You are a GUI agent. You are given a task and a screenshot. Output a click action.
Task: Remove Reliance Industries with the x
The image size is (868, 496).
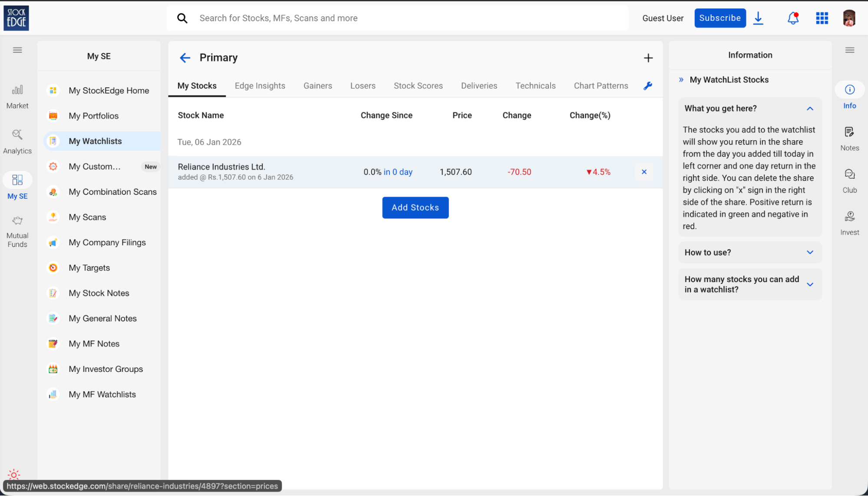click(x=644, y=172)
